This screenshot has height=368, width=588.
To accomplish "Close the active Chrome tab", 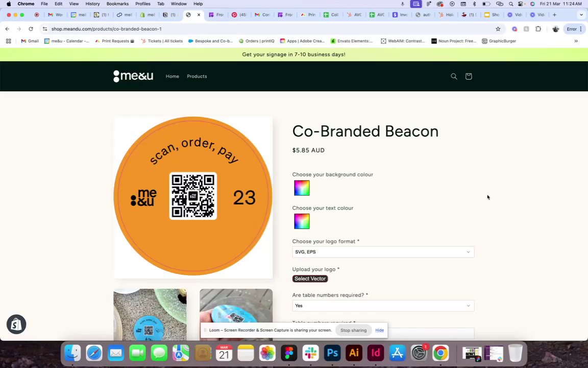I will tap(199, 15).
